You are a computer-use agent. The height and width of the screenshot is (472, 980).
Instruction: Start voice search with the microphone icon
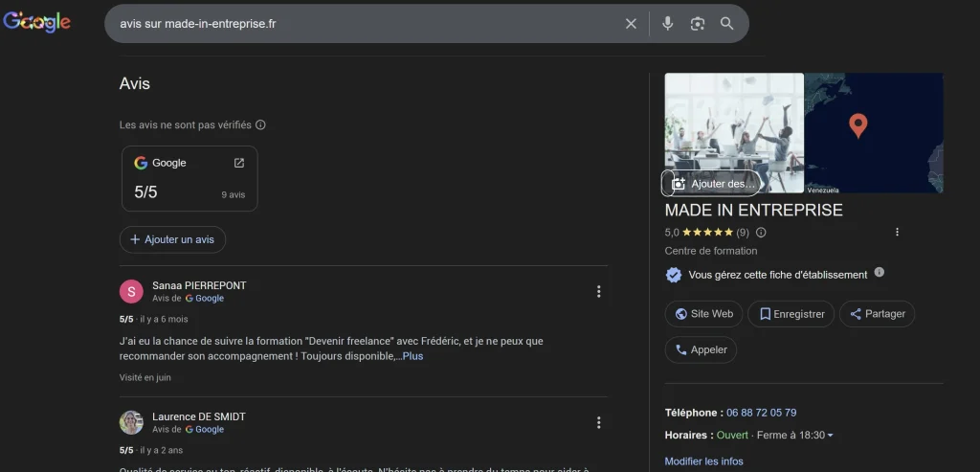click(x=667, y=24)
